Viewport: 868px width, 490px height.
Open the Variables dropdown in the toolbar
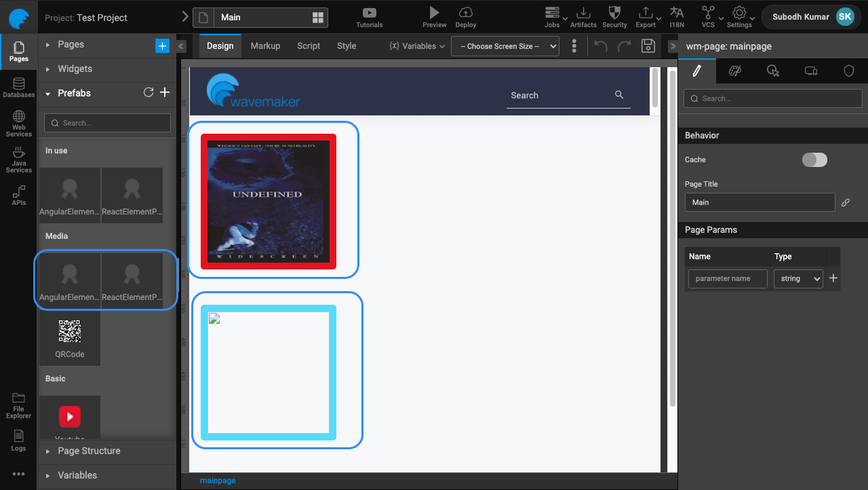pos(417,46)
